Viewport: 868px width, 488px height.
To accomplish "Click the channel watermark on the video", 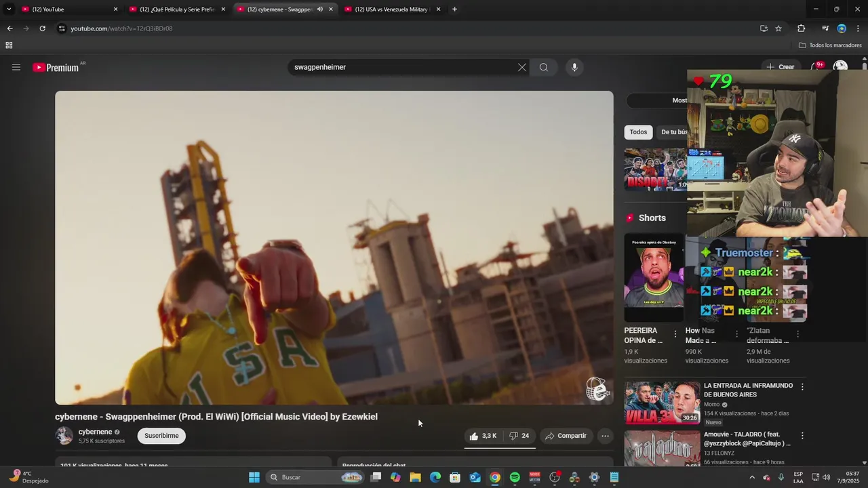I will click(x=597, y=388).
